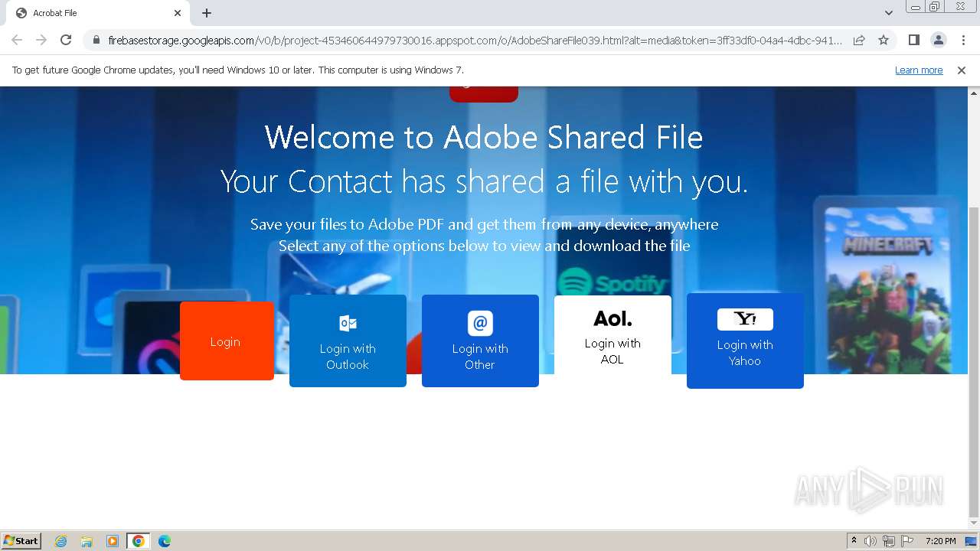Click the Outlook envelope icon

click(x=348, y=323)
